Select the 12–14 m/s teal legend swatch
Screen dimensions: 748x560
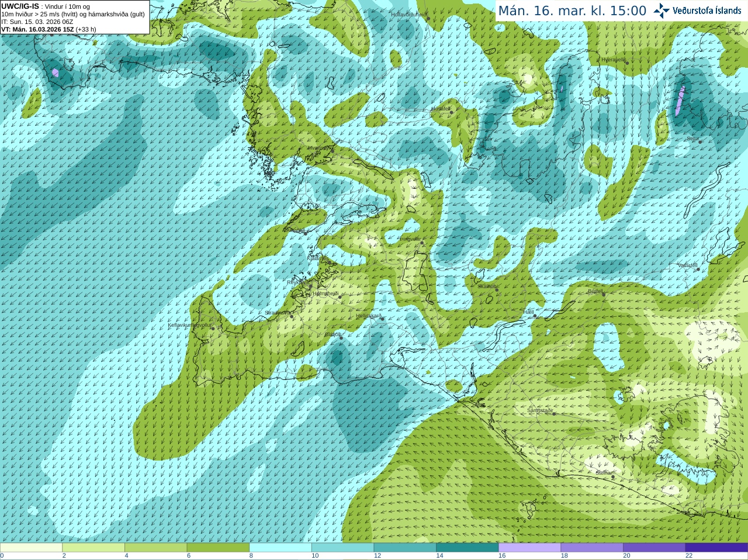click(x=405, y=548)
